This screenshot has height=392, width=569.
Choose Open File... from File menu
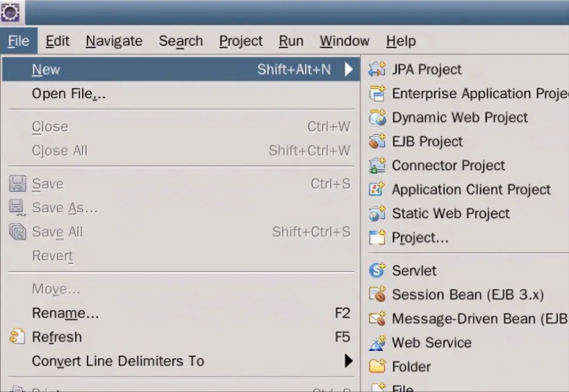coord(69,93)
